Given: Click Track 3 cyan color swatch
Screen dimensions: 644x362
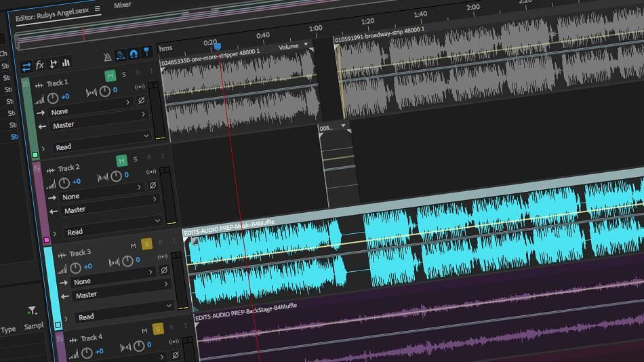Looking at the screenshot, I should 58,325.
